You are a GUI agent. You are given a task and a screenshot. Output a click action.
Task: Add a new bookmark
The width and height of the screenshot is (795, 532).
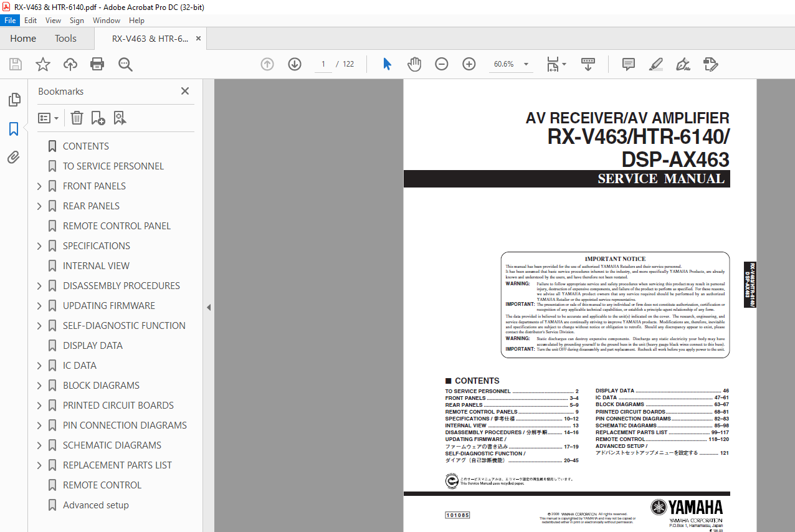(98, 118)
